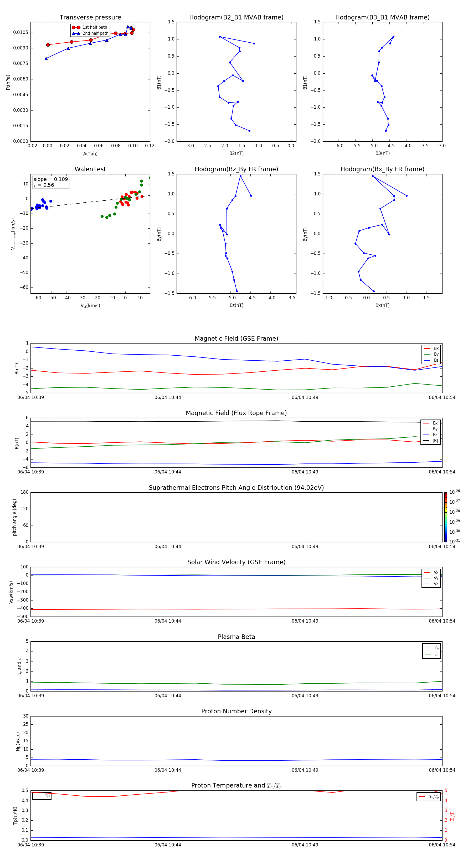473x868 pixels.
Task: Click the 'r = 0.56' annotation
Action: click(44, 185)
